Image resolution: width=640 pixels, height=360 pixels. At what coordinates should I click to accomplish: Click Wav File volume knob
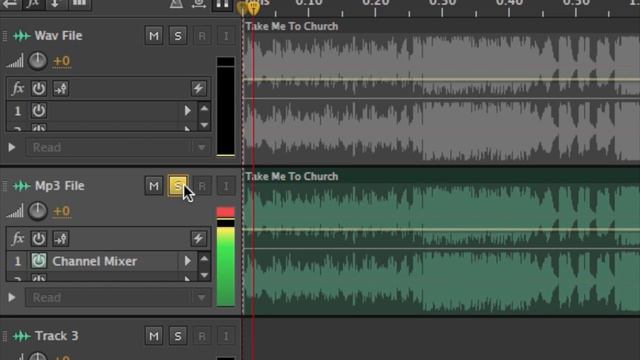pyautogui.click(x=38, y=61)
